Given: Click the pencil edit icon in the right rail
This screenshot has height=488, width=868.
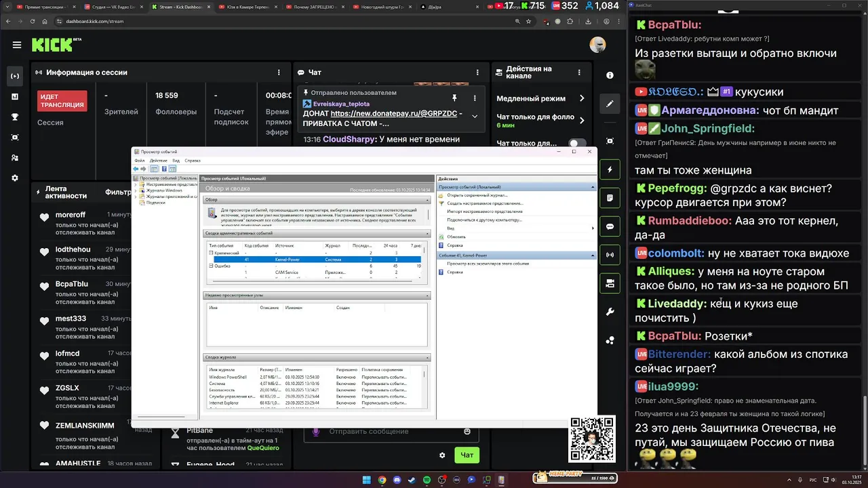Looking at the screenshot, I should (x=610, y=104).
